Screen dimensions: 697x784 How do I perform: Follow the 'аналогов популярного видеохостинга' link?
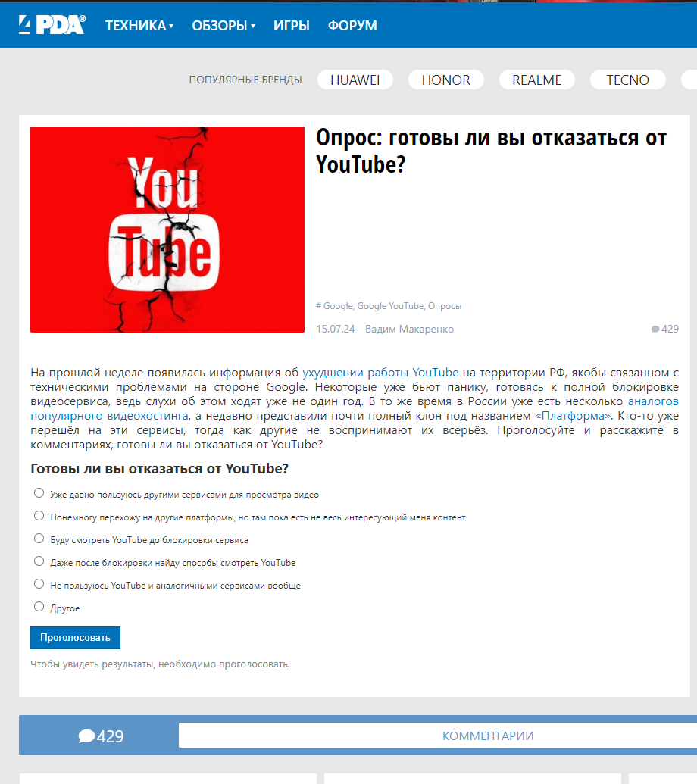[x=355, y=408]
